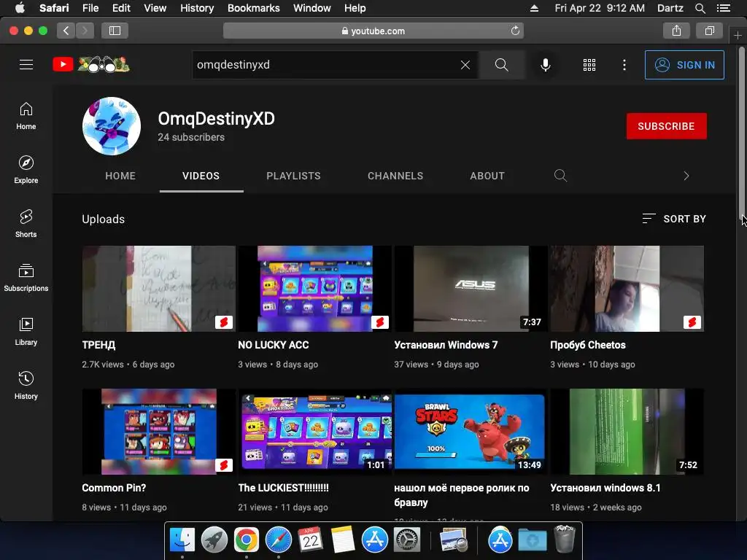747x560 pixels.
Task: Open Safari's Share button
Action: click(676, 31)
